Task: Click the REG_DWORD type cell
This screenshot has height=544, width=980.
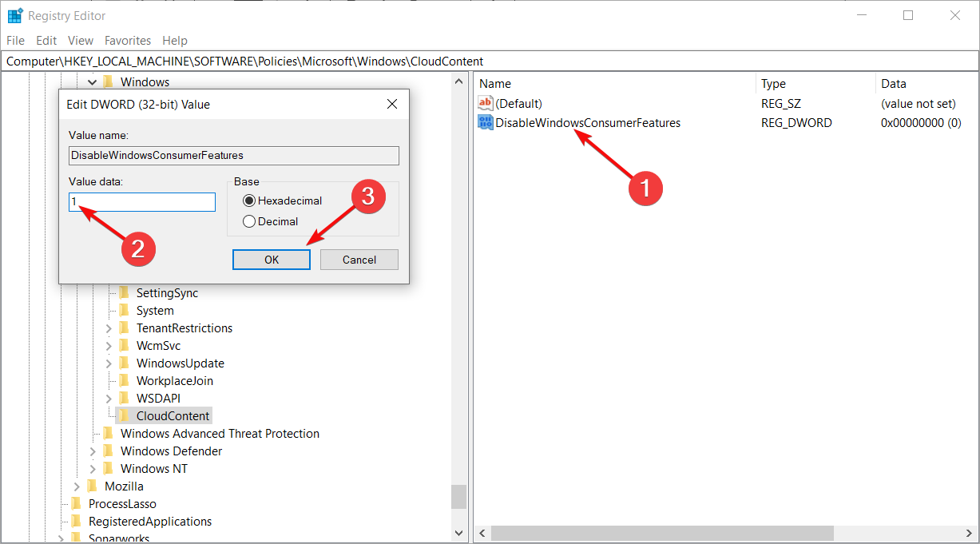Action: tap(796, 122)
